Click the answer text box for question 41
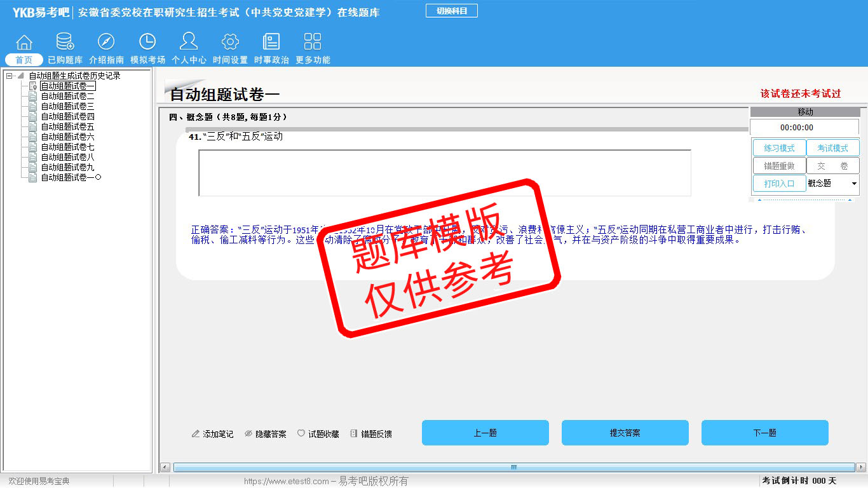Screen dimensions: 868x488 point(444,173)
